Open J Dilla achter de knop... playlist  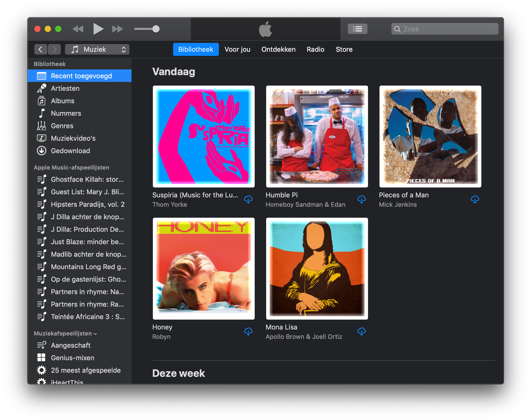(80, 217)
